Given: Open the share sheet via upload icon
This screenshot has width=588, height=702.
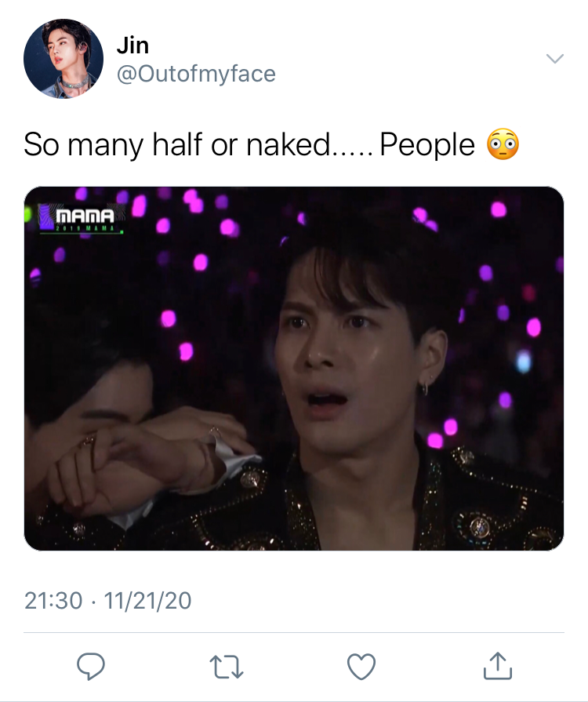Looking at the screenshot, I should coord(497,666).
